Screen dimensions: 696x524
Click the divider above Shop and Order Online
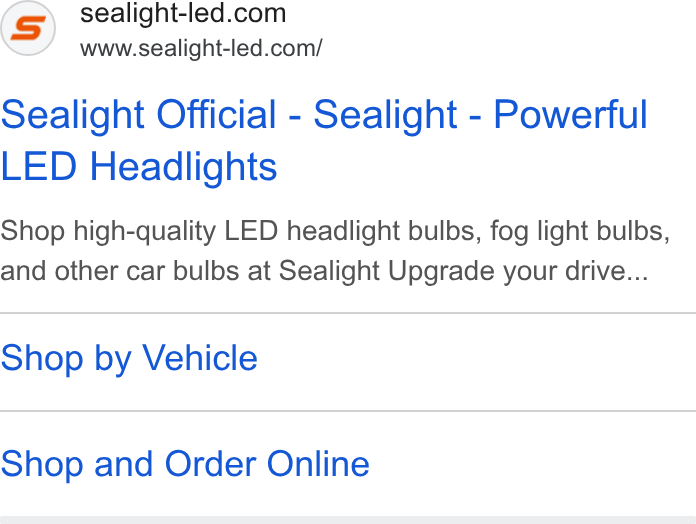pos(348,411)
